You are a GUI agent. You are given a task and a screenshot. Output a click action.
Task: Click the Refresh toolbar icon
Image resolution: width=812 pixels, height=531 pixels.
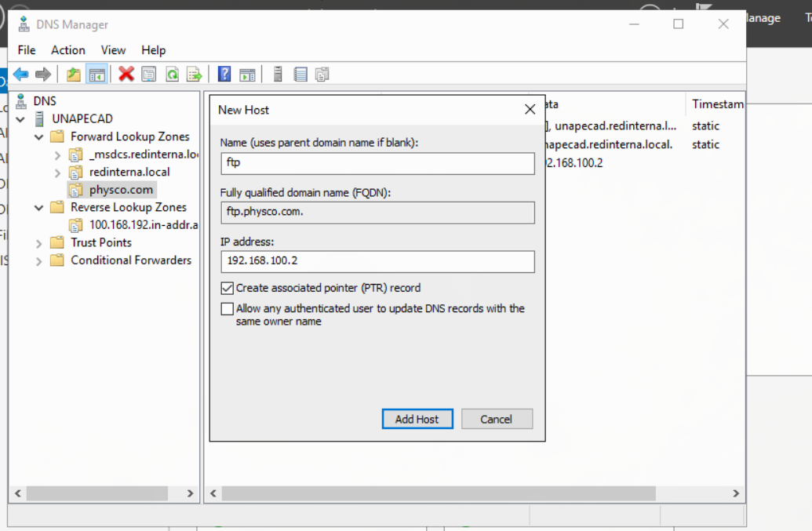pos(172,74)
